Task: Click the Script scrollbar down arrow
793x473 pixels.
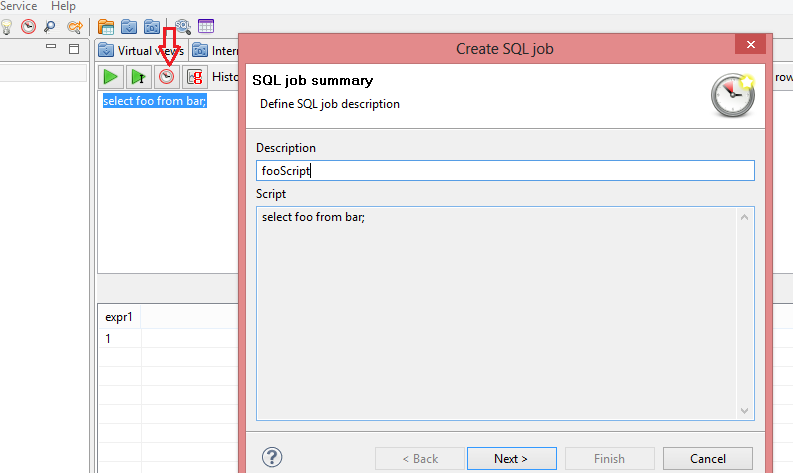Action: [744, 410]
